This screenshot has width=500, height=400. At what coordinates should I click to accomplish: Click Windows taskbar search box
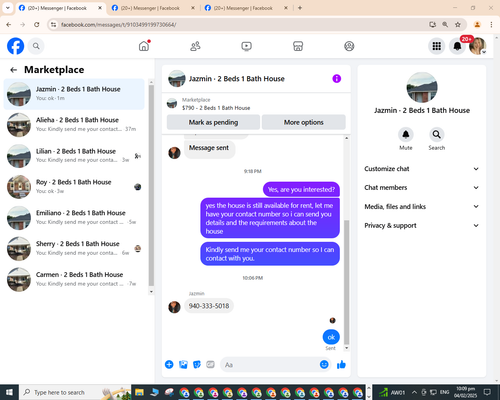click(x=75, y=392)
